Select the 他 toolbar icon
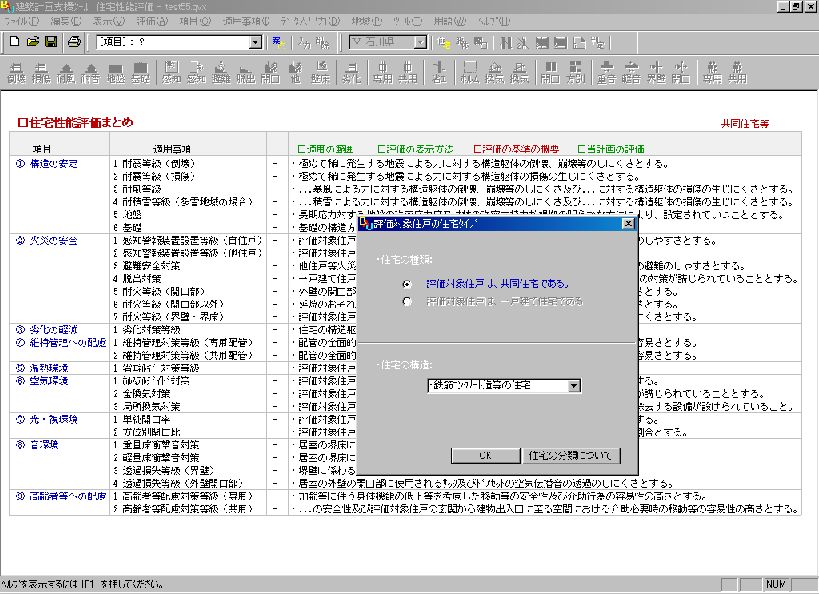 (x=296, y=73)
